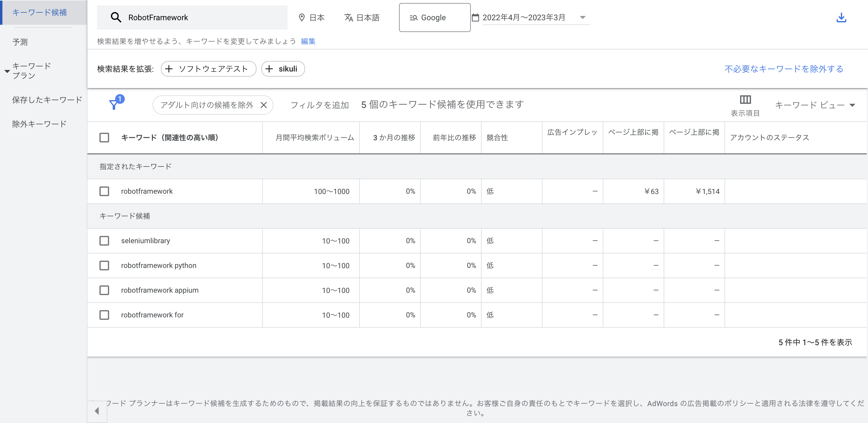
Task: Click the ￥63 bid value
Action: click(651, 191)
